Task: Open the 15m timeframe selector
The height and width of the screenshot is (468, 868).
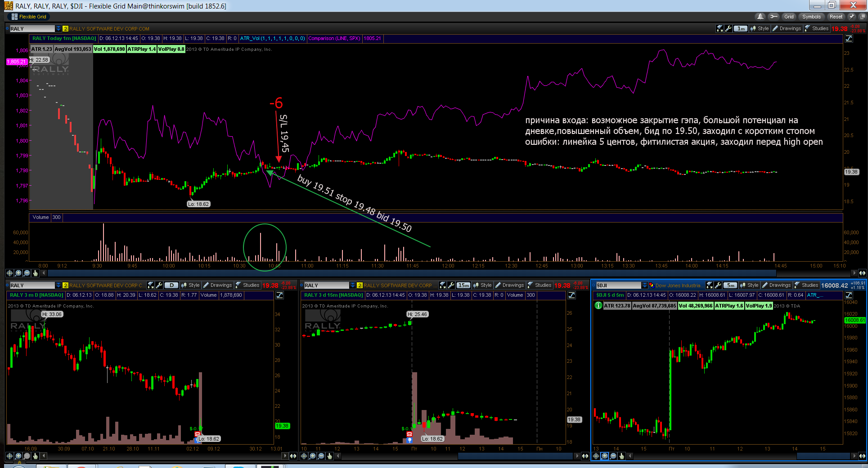Action: pos(463,285)
